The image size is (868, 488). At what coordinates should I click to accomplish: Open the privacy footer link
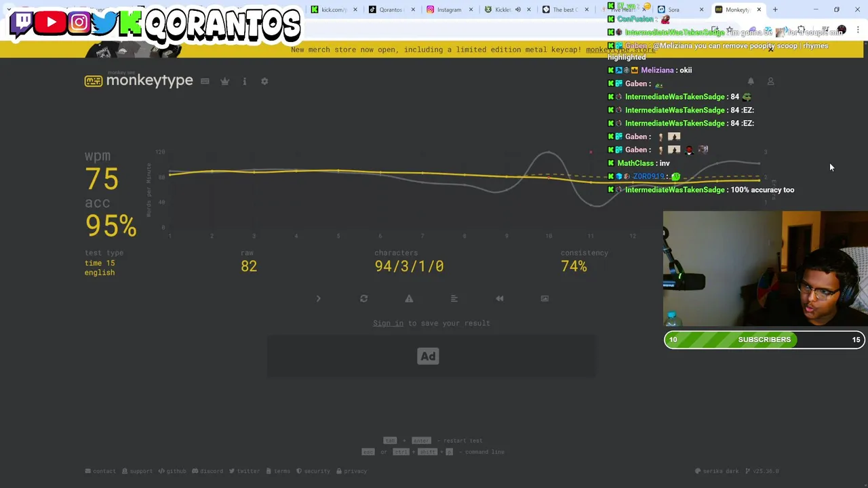pyautogui.click(x=351, y=471)
